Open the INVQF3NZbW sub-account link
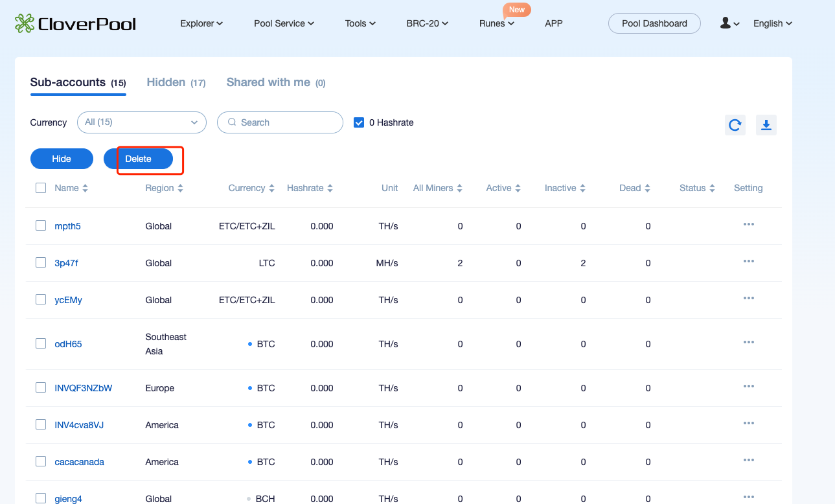835x504 pixels. [x=84, y=388]
